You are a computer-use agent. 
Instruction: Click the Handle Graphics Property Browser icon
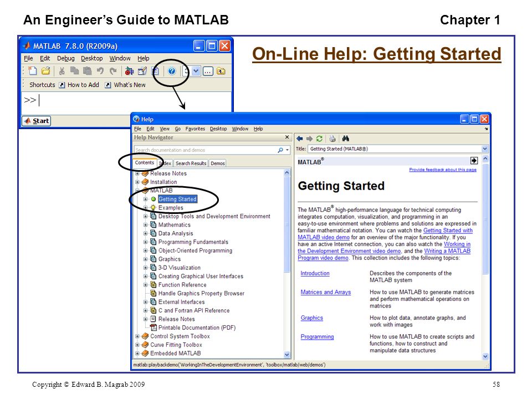(154, 293)
